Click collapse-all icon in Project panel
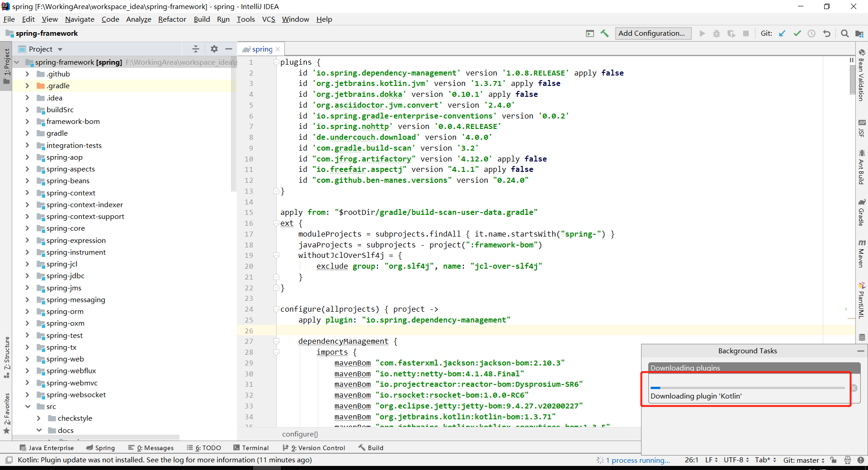Viewport: 868px width, 470px height. tap(196, 49)
